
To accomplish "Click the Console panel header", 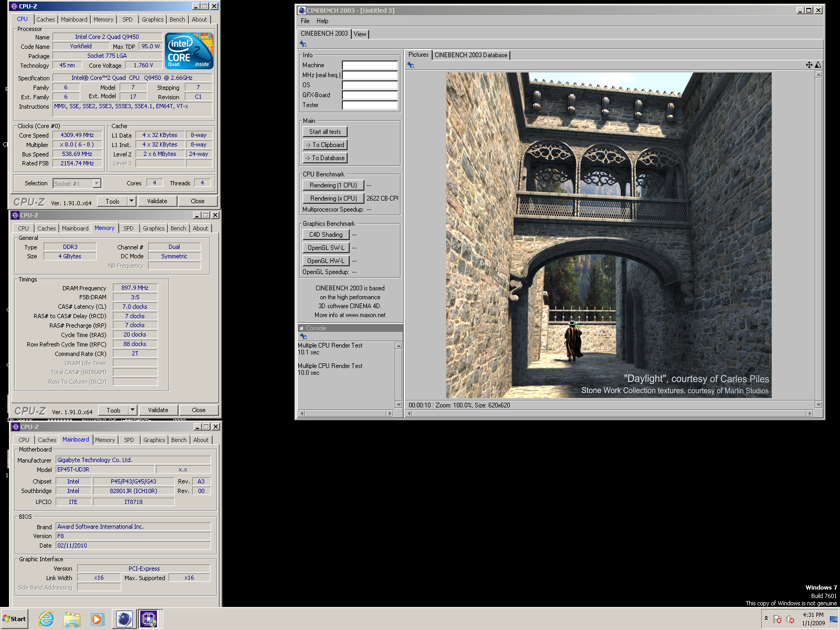I will tap(350, 328).
